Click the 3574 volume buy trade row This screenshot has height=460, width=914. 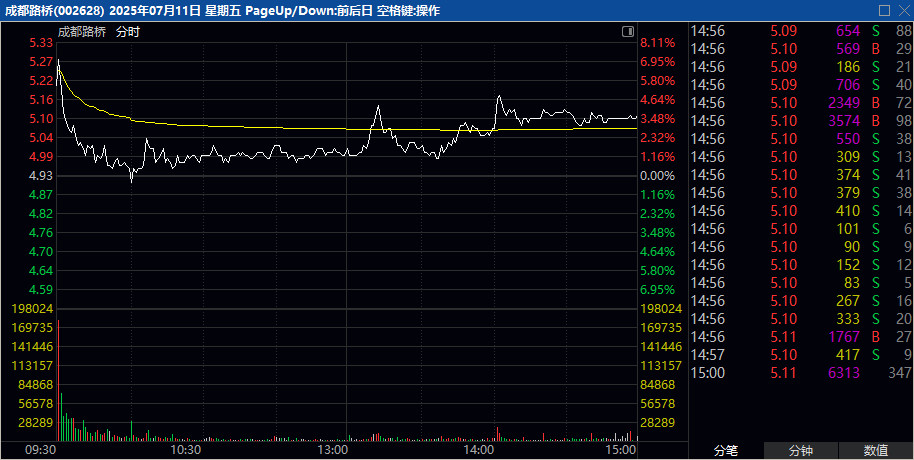coord(800,121)
